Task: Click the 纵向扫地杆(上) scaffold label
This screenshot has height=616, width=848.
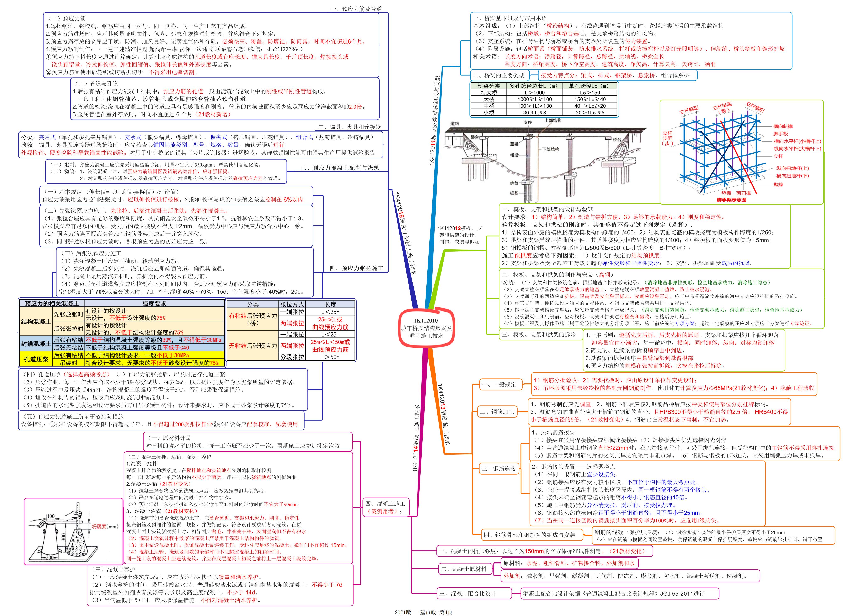Action: (x=792, y=169)
